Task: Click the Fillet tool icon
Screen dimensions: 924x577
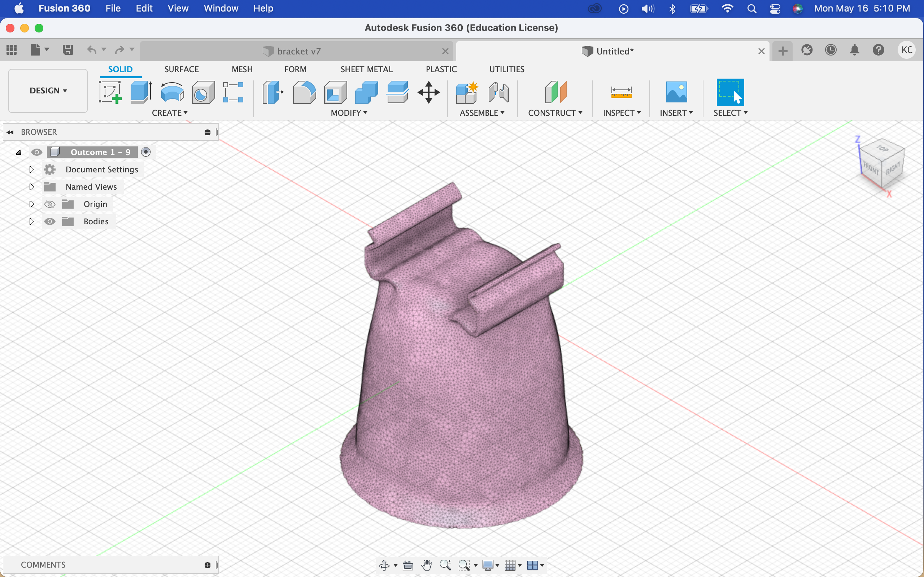Action: coord(304,92)
